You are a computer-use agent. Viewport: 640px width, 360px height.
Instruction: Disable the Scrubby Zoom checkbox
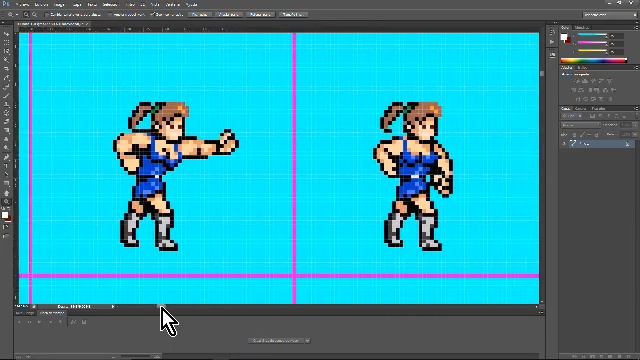point(152,15)
